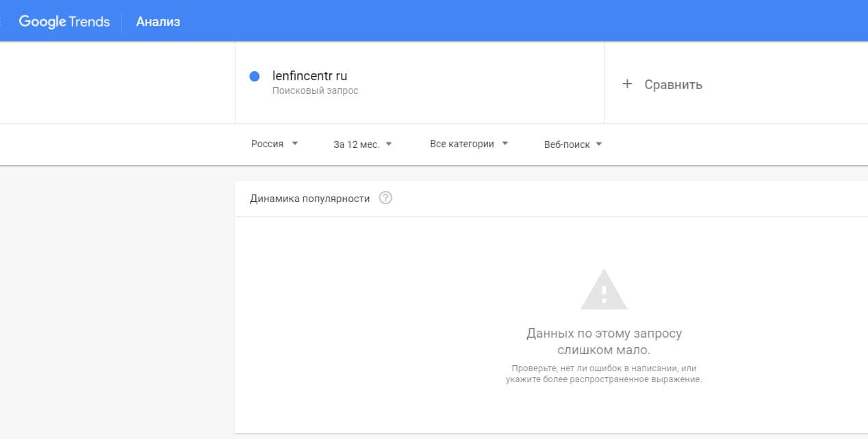Click the small arrow right of Веб-поиск
Screen dimensions: 868x439
pyautogui.click(x=599, y=144)
